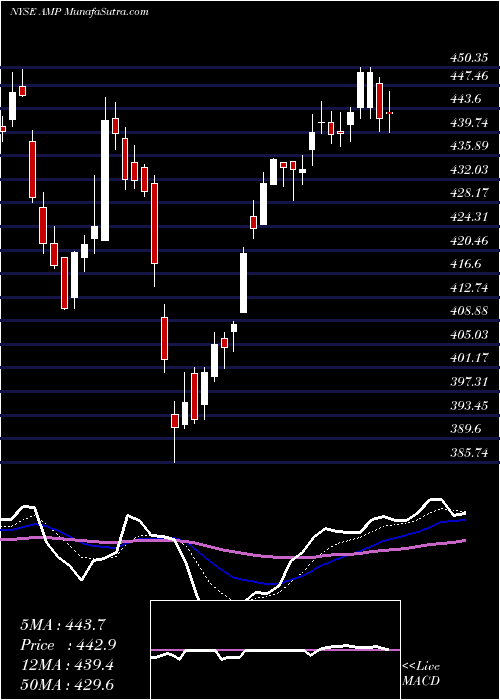Click the 12MA : 439.4 readout

pyautogui.click(x=67, y=666)
